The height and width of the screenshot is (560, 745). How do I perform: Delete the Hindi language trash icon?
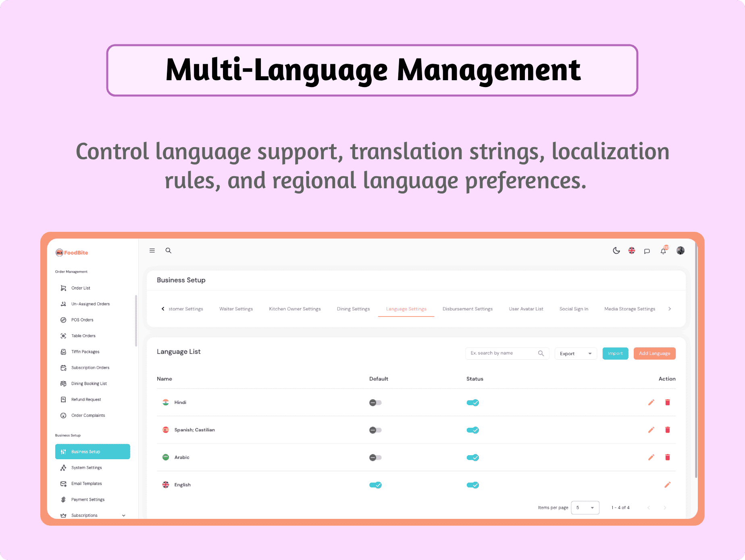coord(668,402)
